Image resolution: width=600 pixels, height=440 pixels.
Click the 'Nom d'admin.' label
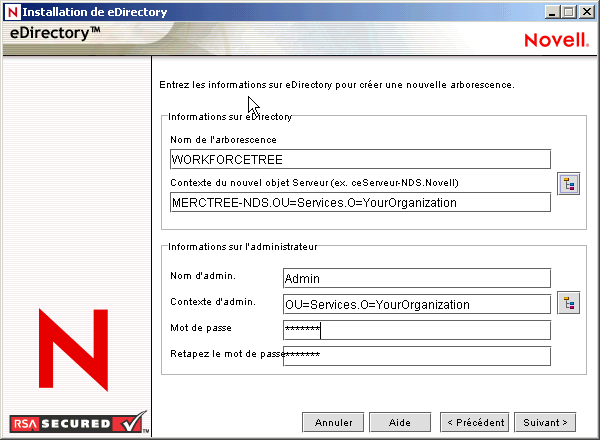point(203,276)
